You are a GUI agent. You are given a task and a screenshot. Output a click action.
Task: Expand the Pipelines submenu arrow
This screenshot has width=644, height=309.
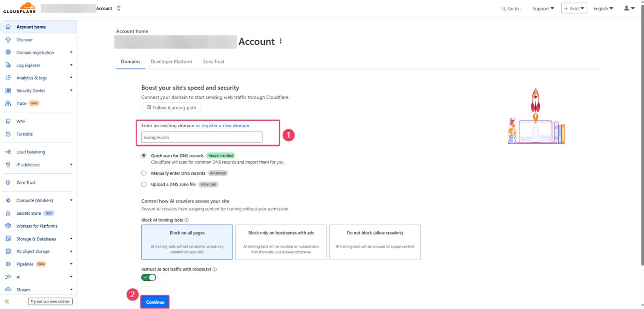(x=71, y=264)
